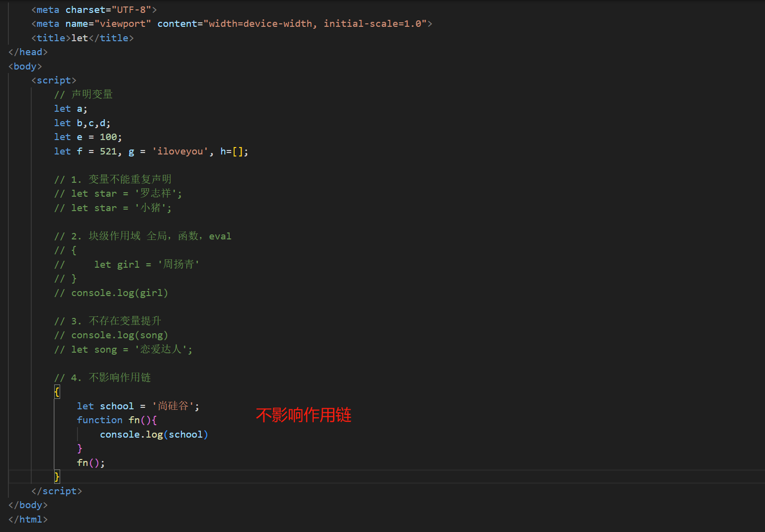Click the closing </html> tag
The image size is (765, 532).
28,520
